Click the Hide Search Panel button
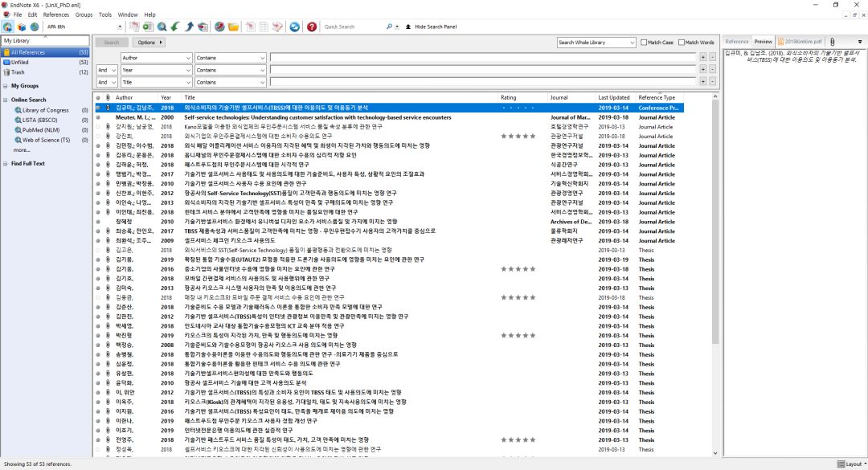868x470 pixels. tap(432, 27)
